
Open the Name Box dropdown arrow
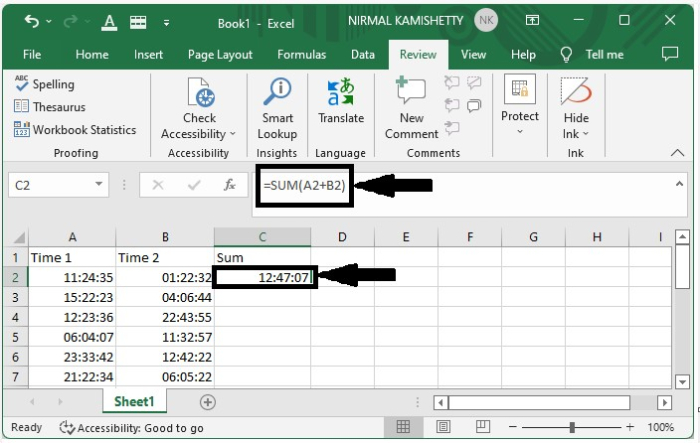click(99, 184)
